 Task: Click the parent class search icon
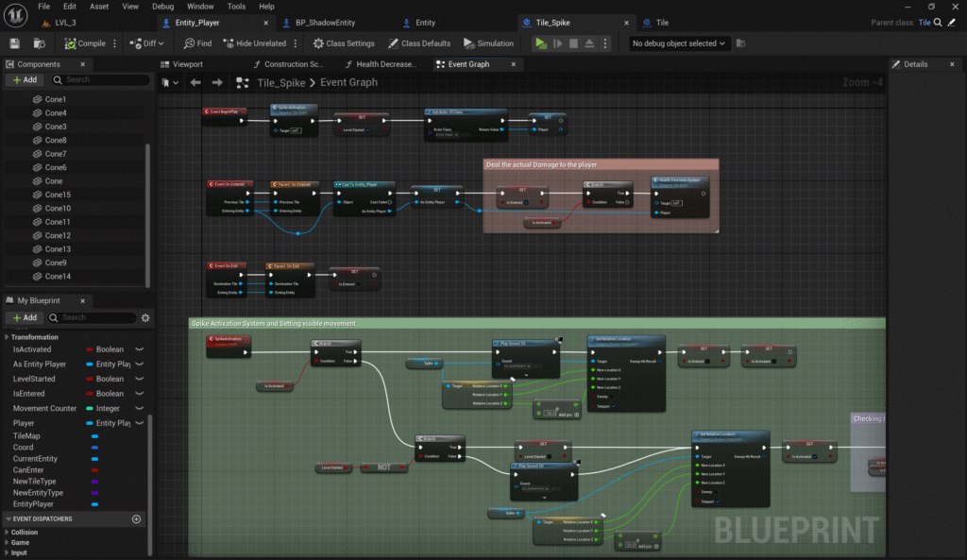[938, 23]
